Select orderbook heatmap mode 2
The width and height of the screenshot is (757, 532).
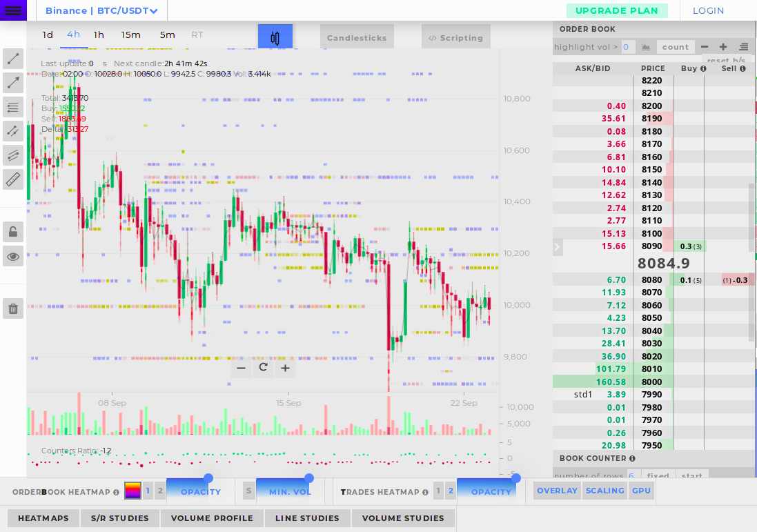160,491
